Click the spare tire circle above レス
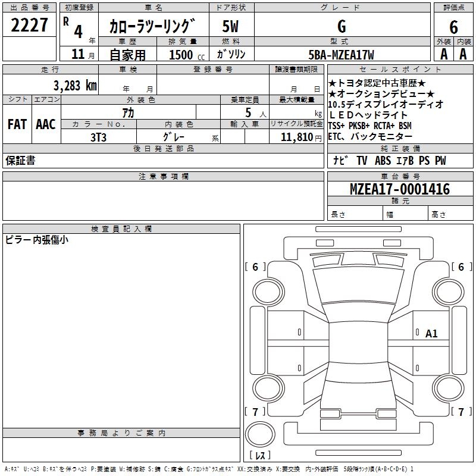This screenshot has height=476, width=476. point(260,434)
